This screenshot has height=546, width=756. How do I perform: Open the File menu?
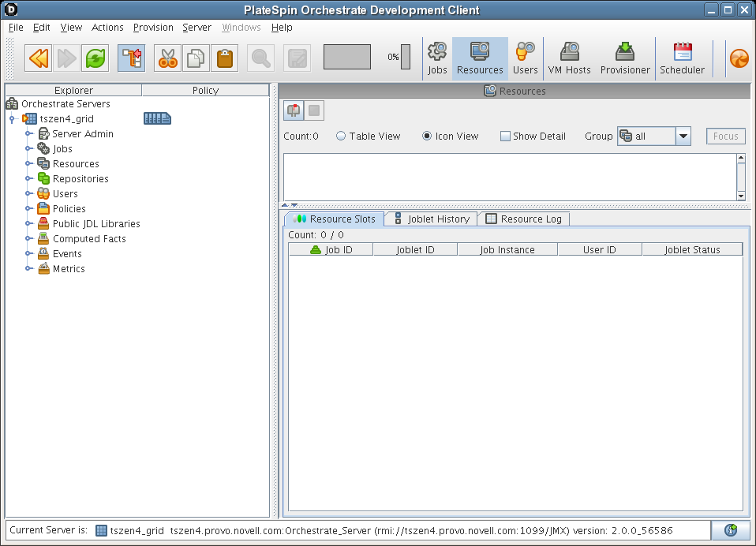point(16,28)
